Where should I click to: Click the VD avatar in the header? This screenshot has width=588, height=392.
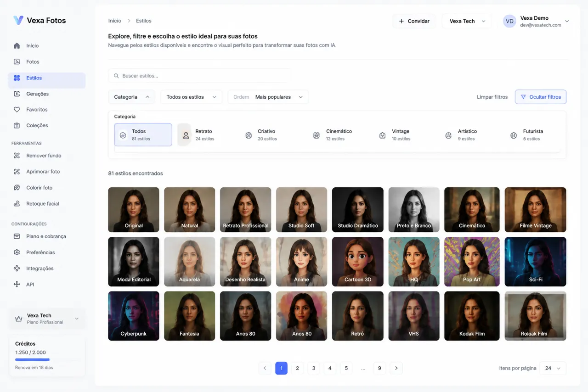tap(509, 21)
